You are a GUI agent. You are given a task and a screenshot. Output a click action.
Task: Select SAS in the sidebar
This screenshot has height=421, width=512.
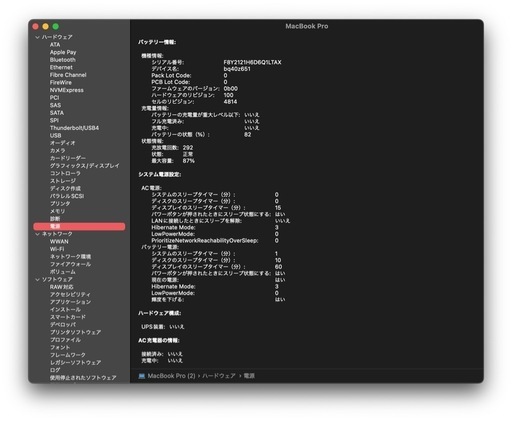pos(55,105)
